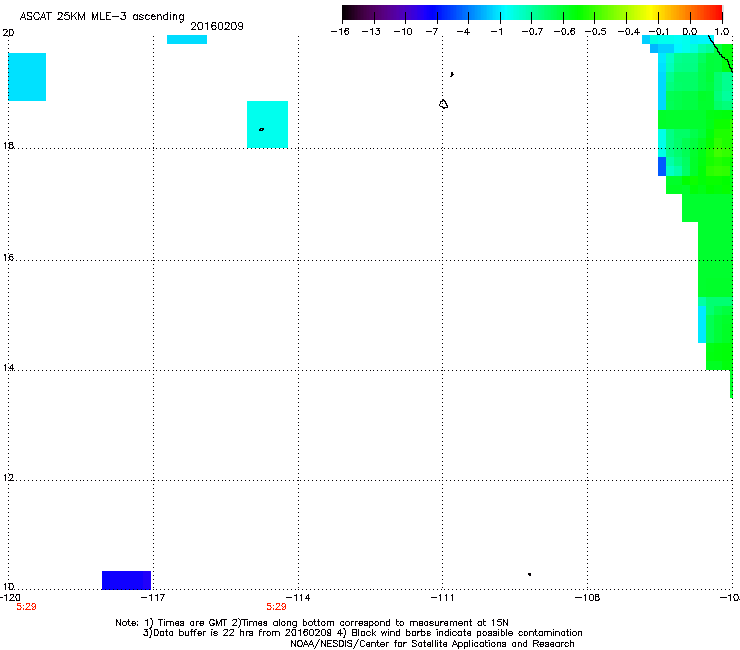Click the -0.6 colorbar label
This screenshot has height=650, width=740.
point(564,32)
